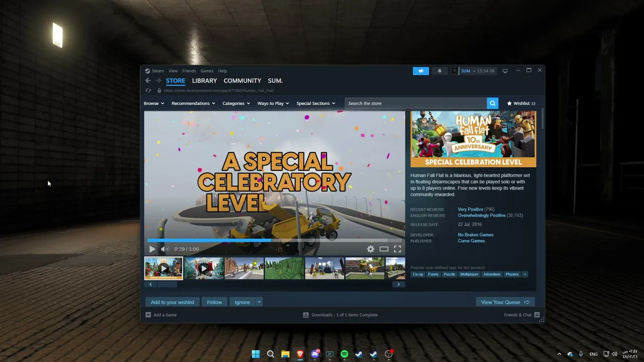Open the Help menu

point(222,71)
